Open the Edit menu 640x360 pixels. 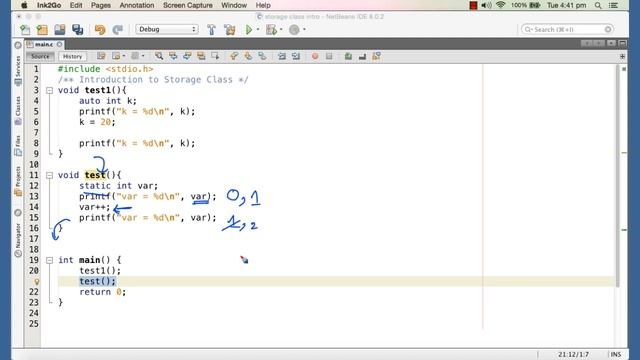[x=76, y=5]
